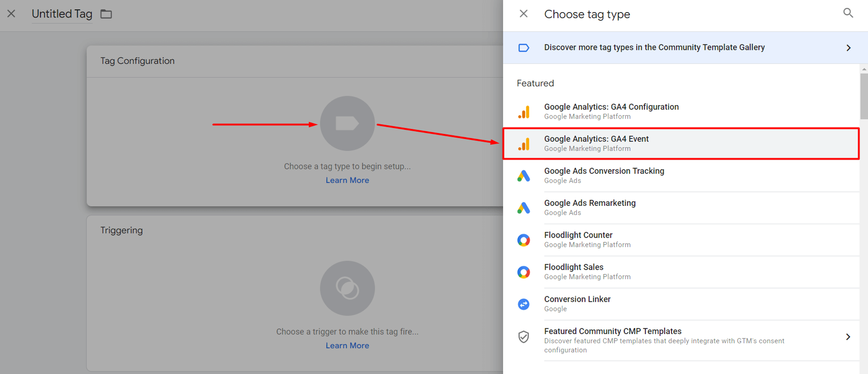Click the CMP Templates shield icon
The height and width of the screenshot is (374, 868).
524,337
